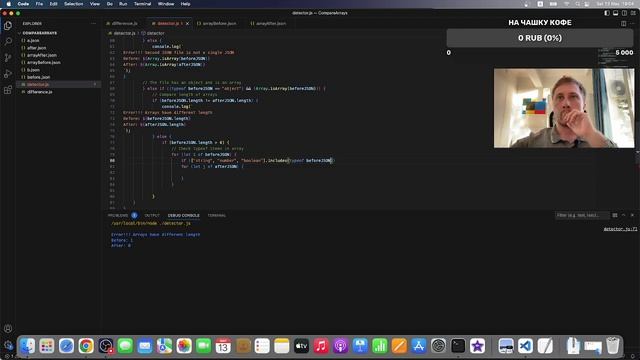Toggle secondary side bar layout icon
The height and width of the screenshot is (360, 640).
(x=624, y=13)
